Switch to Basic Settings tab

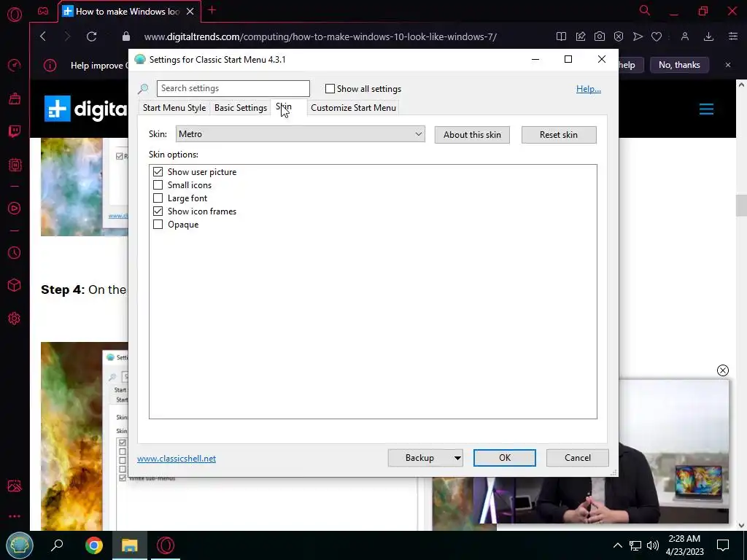(241, 108)
